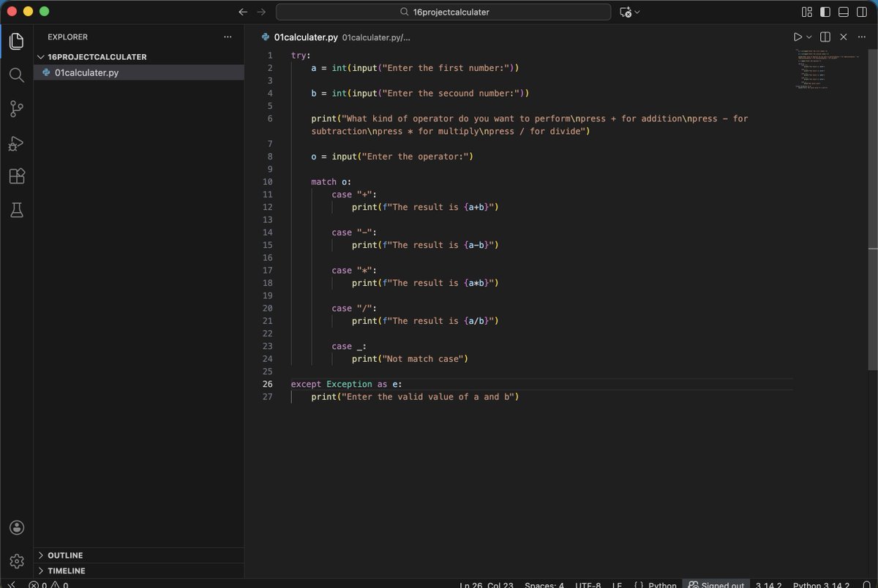Click the 16projectcalculater command center search
This screenshot has height=588, width=878.
pos(443,12)
